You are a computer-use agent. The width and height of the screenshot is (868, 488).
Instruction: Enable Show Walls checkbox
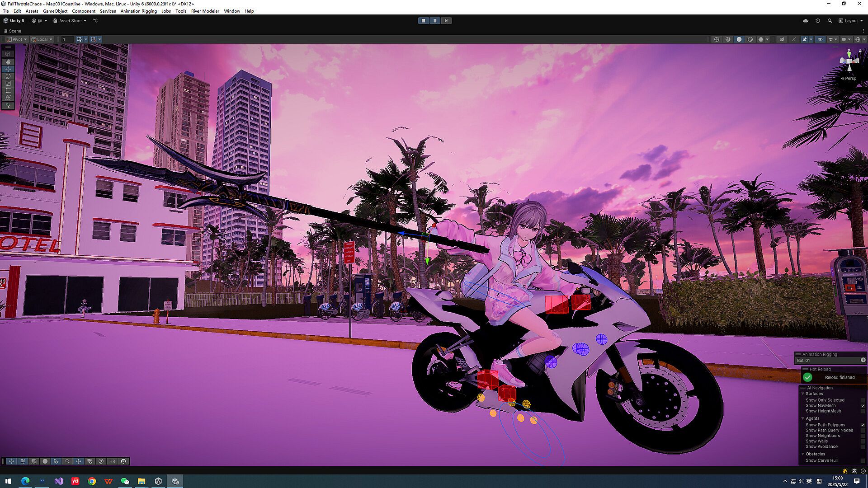pos(863,441)
